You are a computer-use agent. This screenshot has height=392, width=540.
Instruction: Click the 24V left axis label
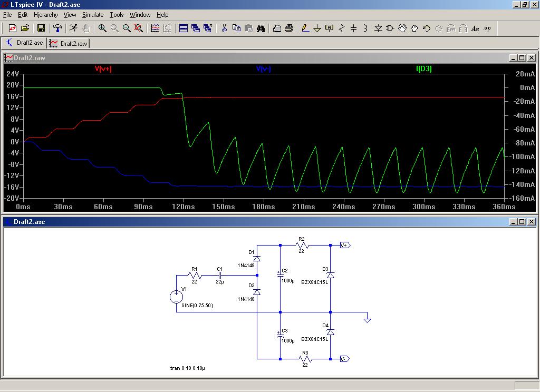tap(13, 74)
